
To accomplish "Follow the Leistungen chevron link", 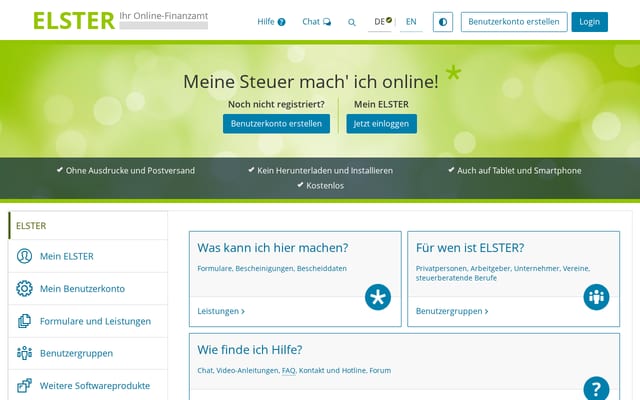I will [x=221, y=311].
